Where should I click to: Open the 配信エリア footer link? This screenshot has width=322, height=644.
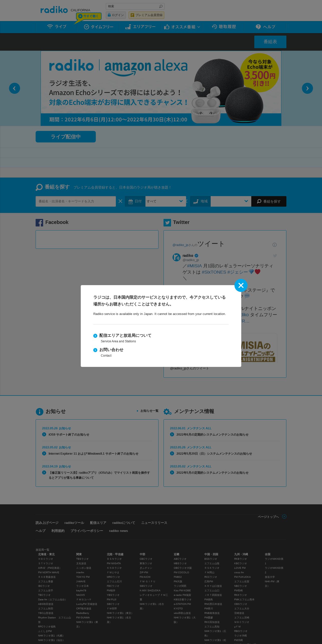pyautogui.click(x=98, y=523)
